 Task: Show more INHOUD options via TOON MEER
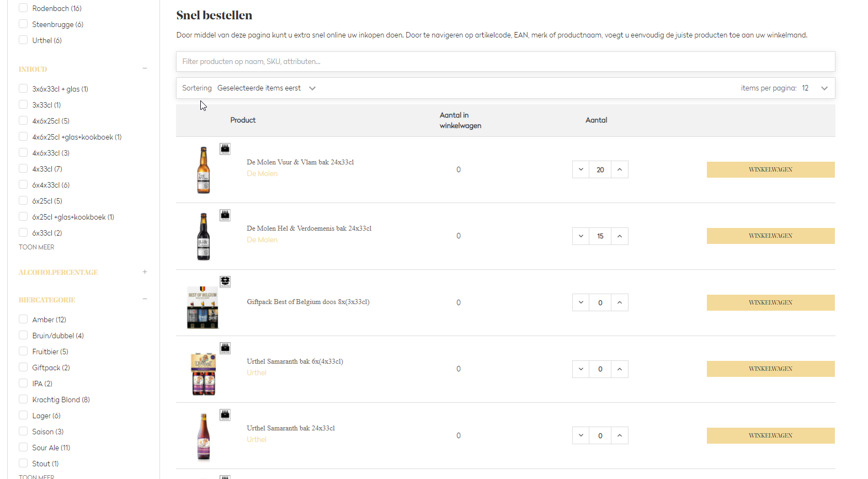[x=36, y=247]
